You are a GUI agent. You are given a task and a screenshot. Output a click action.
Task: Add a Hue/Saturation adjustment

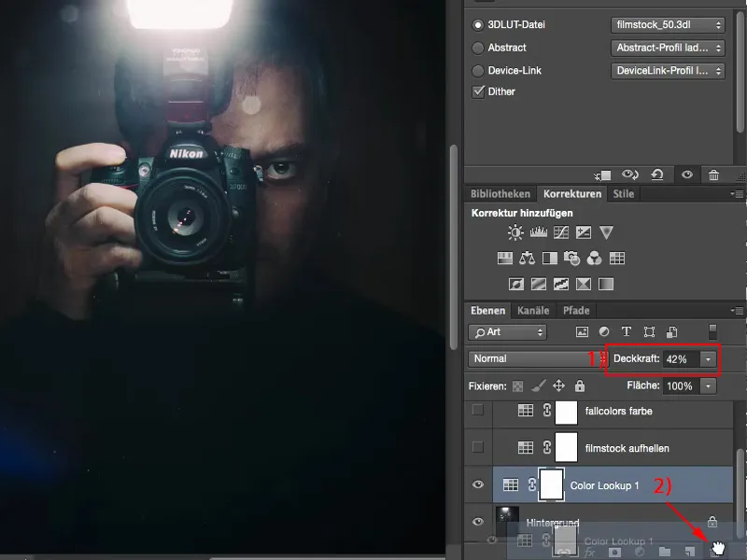(504, 259)
